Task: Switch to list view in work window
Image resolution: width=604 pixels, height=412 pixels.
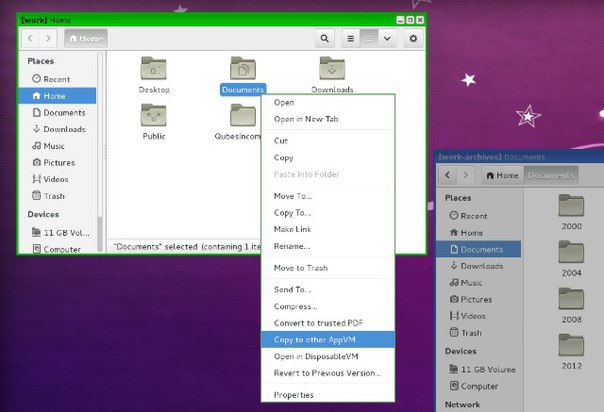Action: point(351,38)
